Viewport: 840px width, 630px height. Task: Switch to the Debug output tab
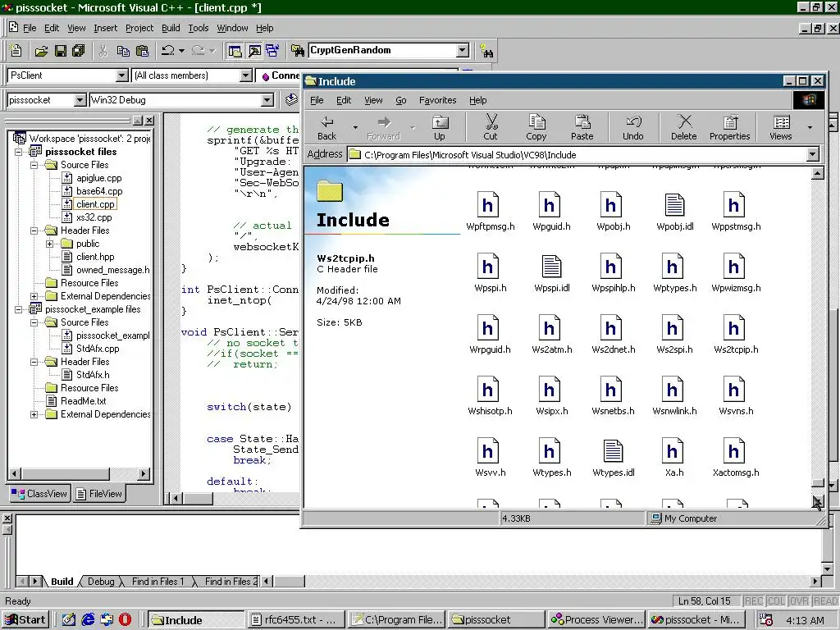click(101, 582)
